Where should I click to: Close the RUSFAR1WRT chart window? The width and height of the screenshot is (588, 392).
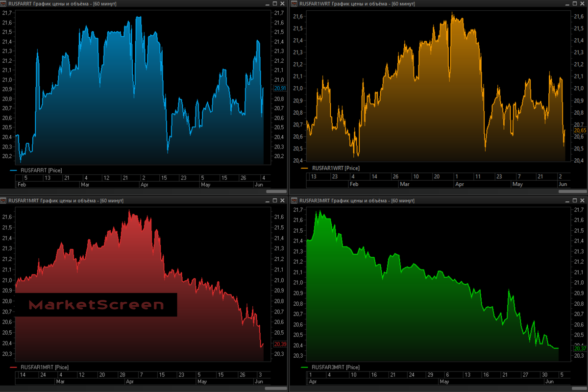583,3
